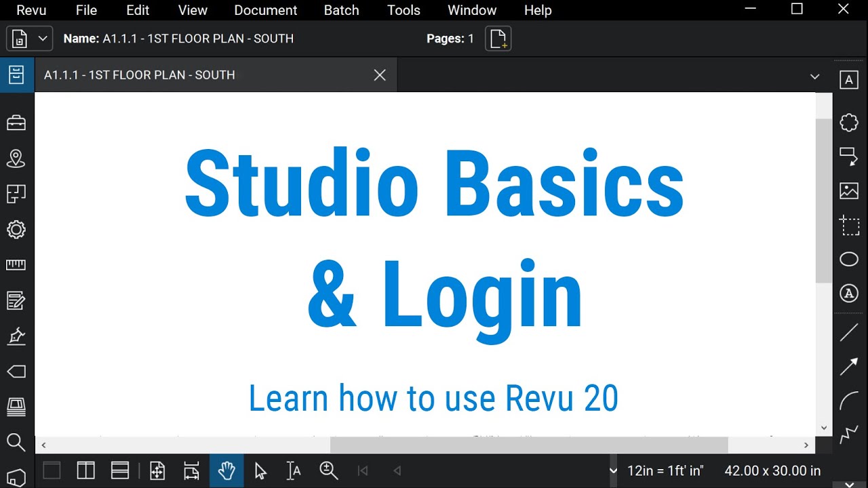
Task: Open the file icon dropdown near Name
Action: (x=43, y=39)
